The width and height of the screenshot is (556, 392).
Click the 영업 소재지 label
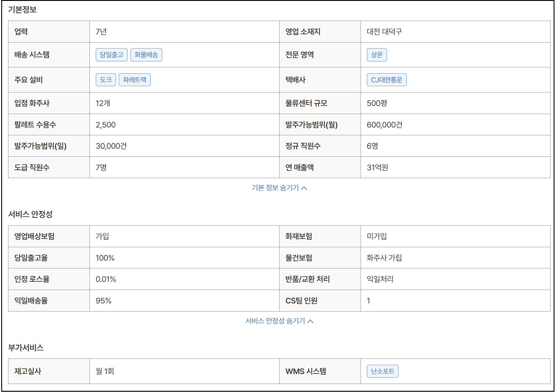click(303, 32)
